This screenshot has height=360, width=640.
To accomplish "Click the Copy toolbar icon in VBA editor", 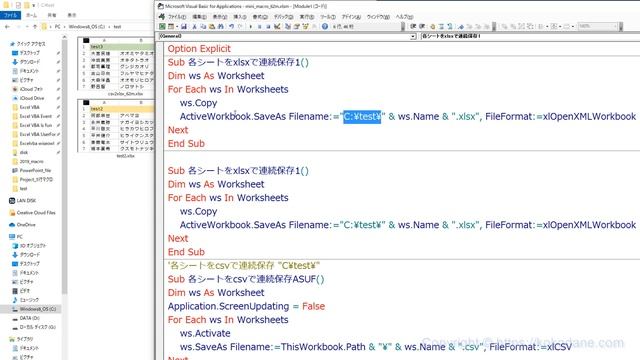I will [203, 27].
